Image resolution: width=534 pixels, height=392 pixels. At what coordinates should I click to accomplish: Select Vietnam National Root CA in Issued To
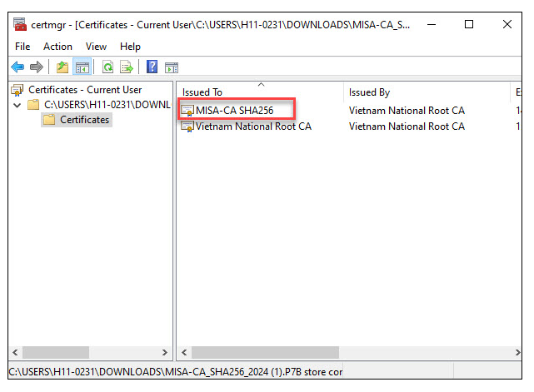click(x=253, y=127)
